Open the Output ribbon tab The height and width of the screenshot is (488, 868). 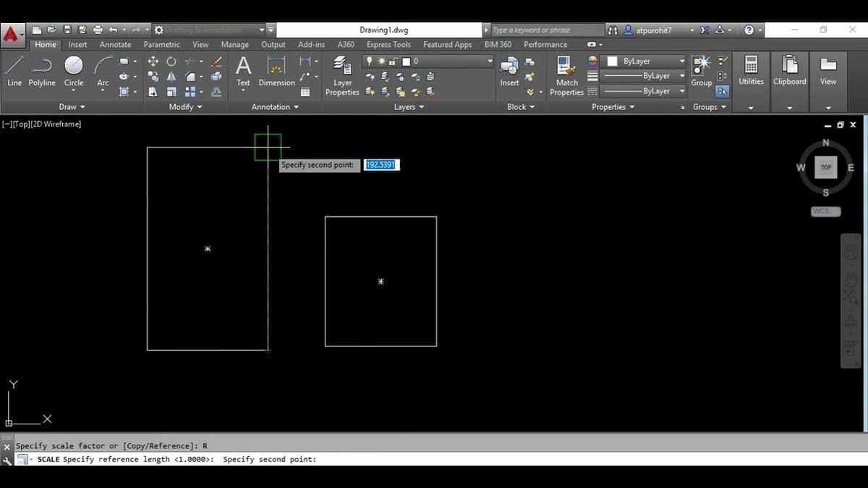point(273,45)
